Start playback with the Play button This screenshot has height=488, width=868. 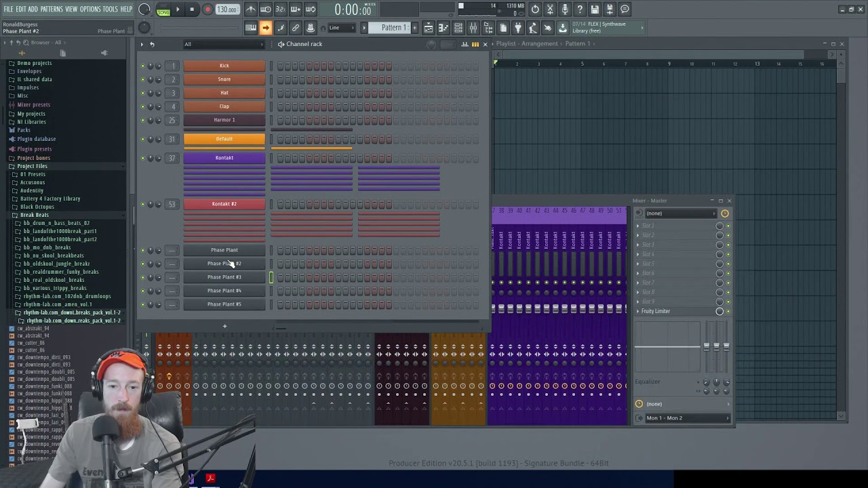click(x=178, y=9)
